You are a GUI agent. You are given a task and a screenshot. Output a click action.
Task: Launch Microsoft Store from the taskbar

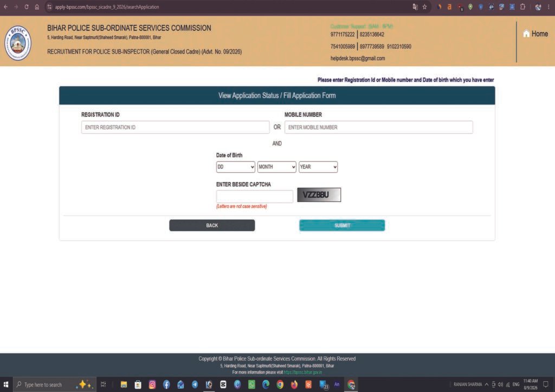point(138,384)
